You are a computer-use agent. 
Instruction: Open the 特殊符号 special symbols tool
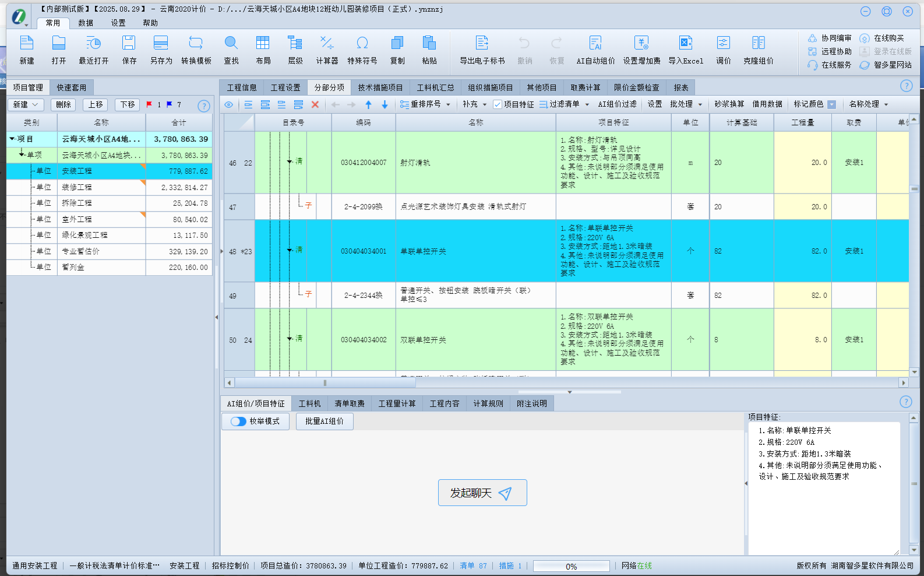pyautogui.click(x=362, y=44)
